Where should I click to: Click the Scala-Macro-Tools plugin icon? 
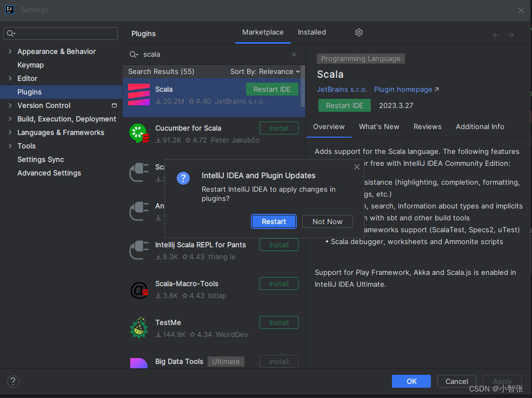(x=139, y=290)
